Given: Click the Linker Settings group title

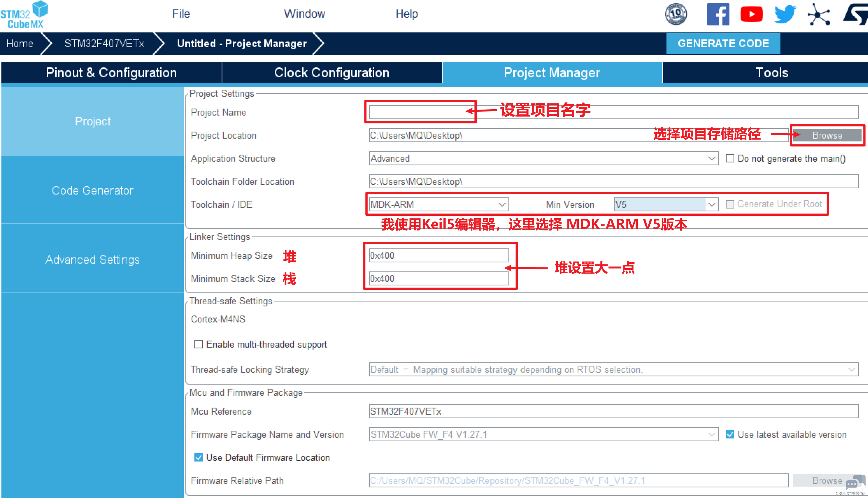Looking at the screenshot, I should 220,237.
